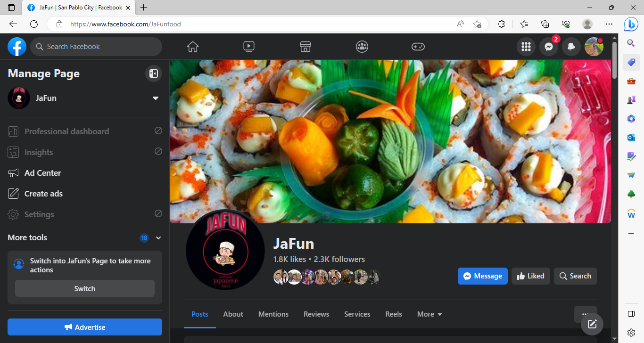Collapse the More tools section
This screenshot has height=343, width=644.
pos(158,238)
